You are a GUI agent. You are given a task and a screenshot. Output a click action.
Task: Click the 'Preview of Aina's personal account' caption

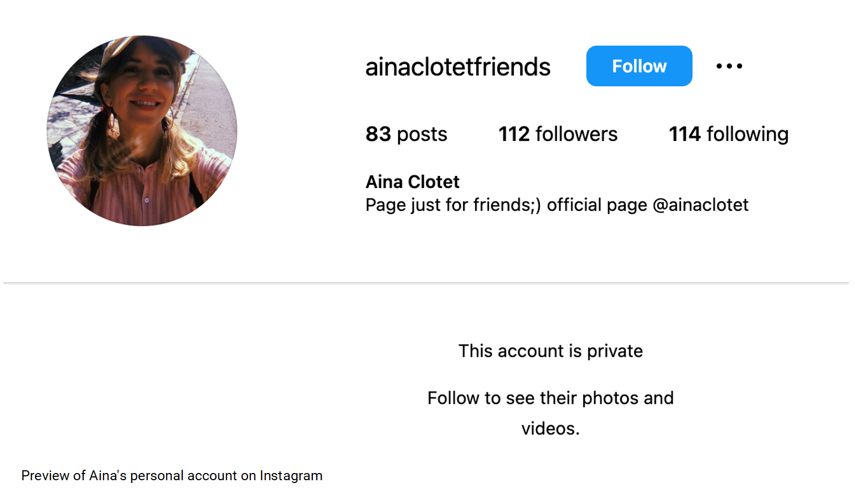[x=129, y=476]
